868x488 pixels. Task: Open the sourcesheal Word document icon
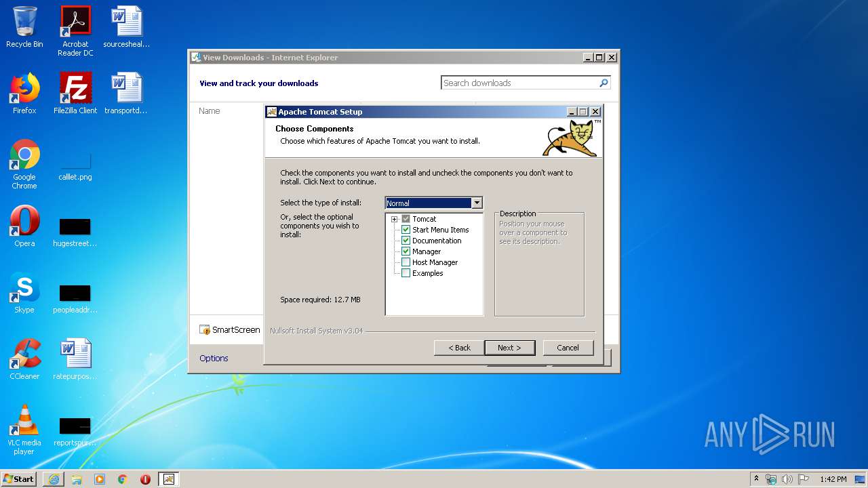(x=126, y=27)
